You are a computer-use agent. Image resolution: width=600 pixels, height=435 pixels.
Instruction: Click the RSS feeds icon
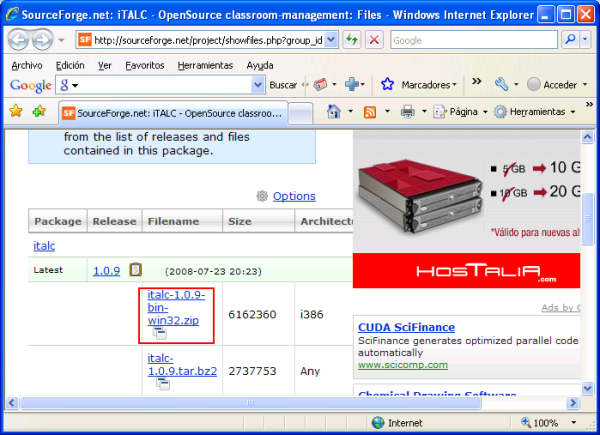tap(370, 112)
